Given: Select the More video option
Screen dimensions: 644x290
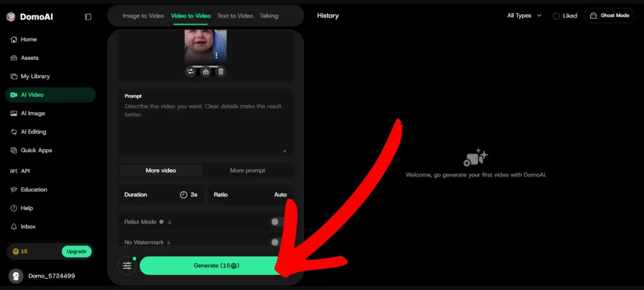Looking at the screenshot, I should pyautogui.click(x=160, y=170).
